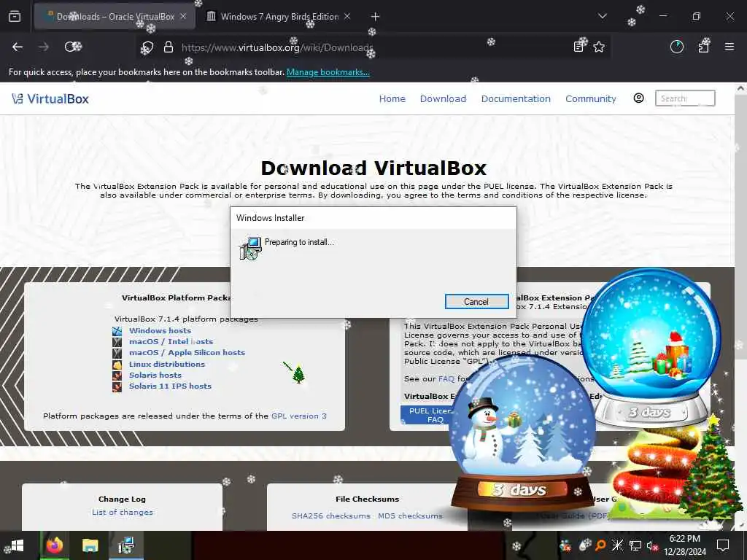Open the GPL version 3 link

point(298,416)
